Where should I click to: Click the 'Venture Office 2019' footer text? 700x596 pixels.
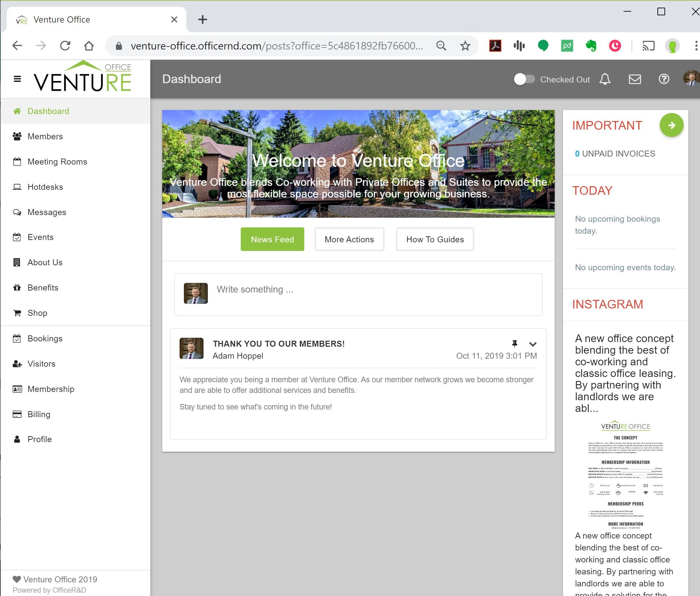(x=60, y=579)
